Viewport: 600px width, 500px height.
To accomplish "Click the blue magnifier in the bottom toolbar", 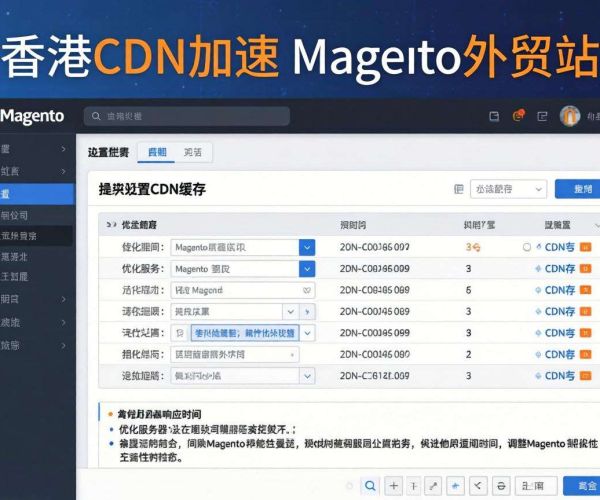I will [x=370, y=486].
